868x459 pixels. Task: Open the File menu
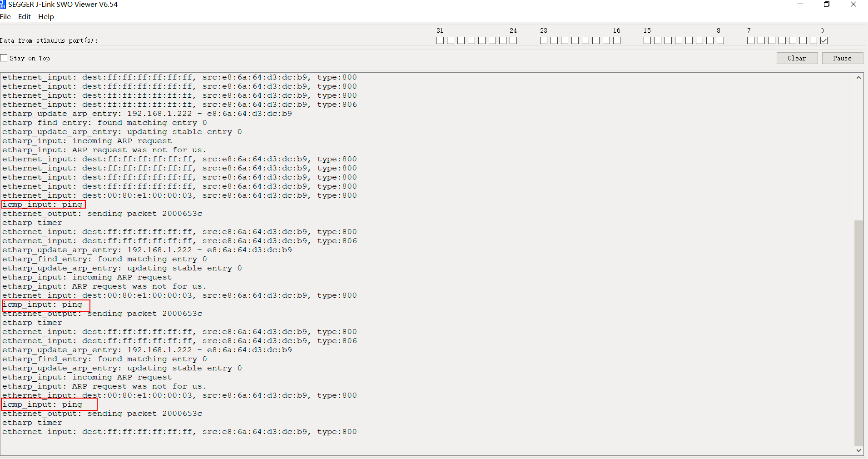click(5, 17)
